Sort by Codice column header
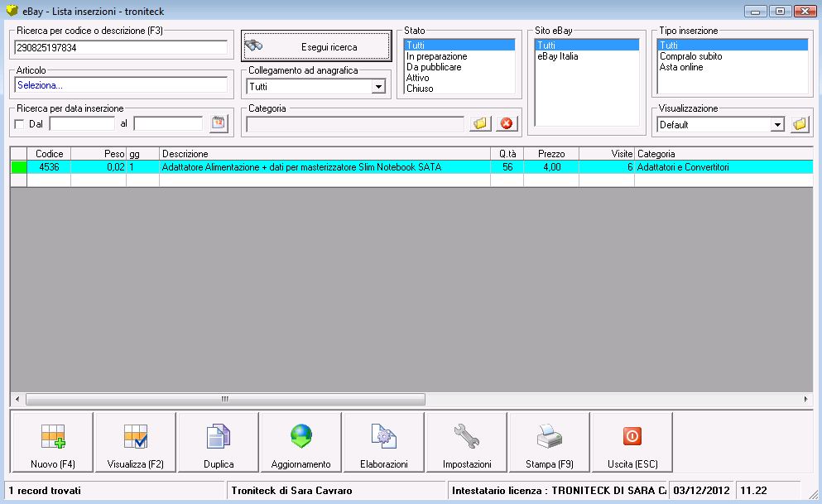Screen dimensions: 822x504 (49, 153)
